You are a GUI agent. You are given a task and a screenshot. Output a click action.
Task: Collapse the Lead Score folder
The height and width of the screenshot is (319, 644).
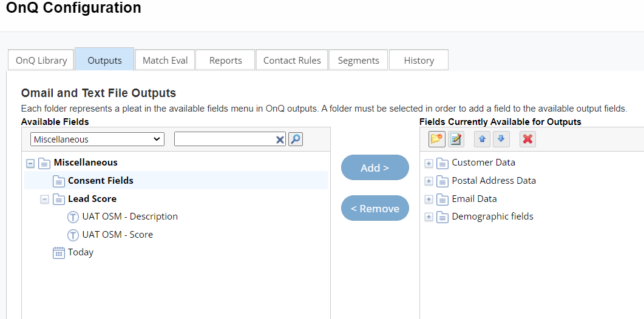coord(44,199)
